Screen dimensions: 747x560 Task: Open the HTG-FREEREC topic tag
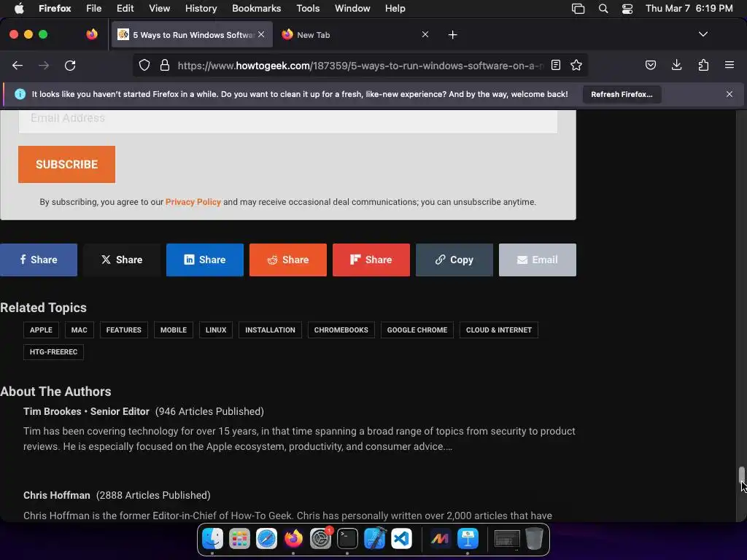[x=53, y=352]
